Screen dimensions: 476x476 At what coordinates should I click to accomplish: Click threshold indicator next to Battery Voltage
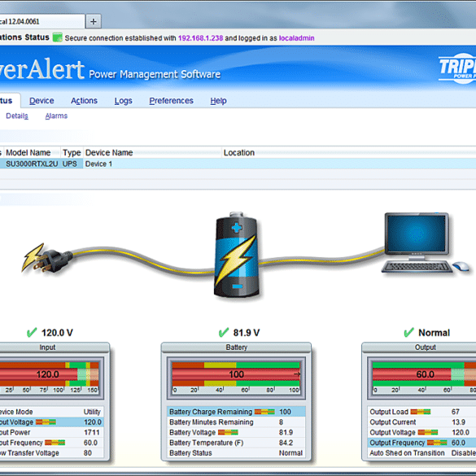point(228,432)
